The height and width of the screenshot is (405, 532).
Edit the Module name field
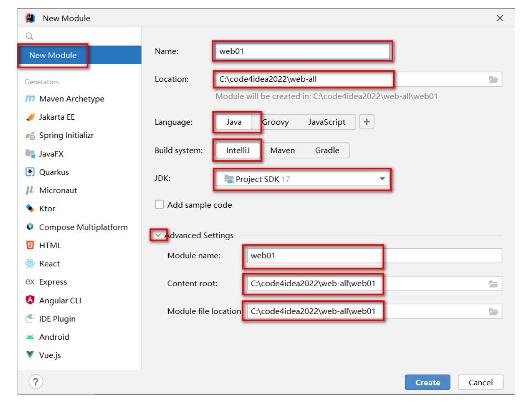375,255
